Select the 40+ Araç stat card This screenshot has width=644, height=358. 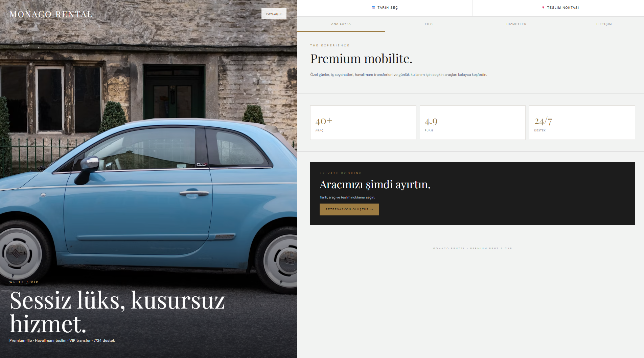[x=363, y=123]
